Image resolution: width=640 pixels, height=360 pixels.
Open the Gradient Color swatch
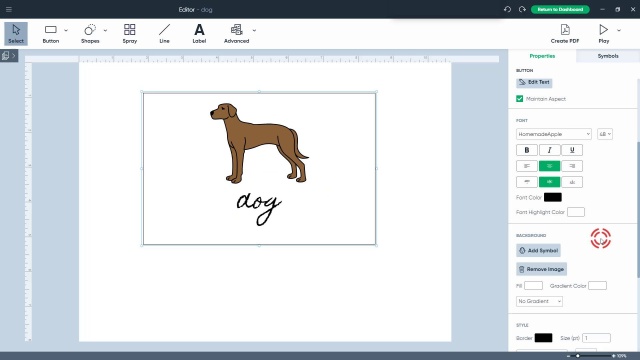597,286
